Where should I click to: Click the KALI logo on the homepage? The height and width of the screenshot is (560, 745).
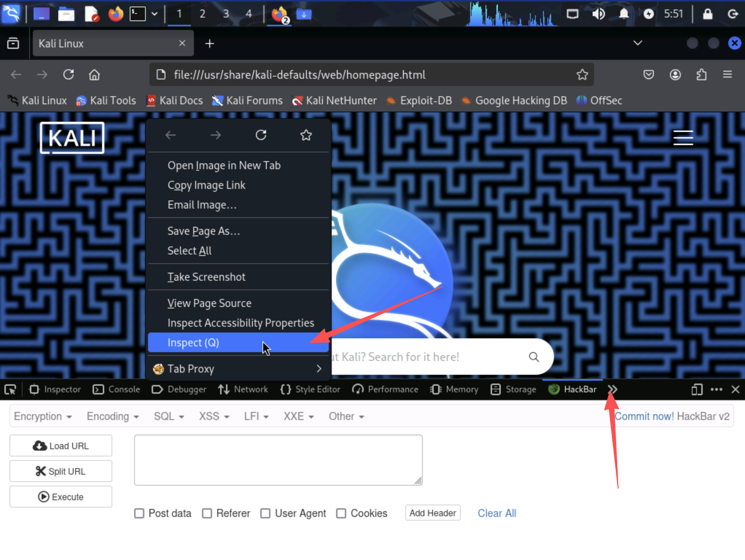pyautogui.click(x=72, y=138)
